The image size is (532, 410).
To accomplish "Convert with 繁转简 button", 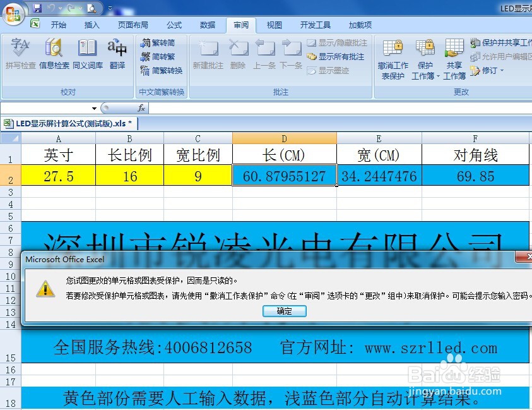I will click(158, 43).
